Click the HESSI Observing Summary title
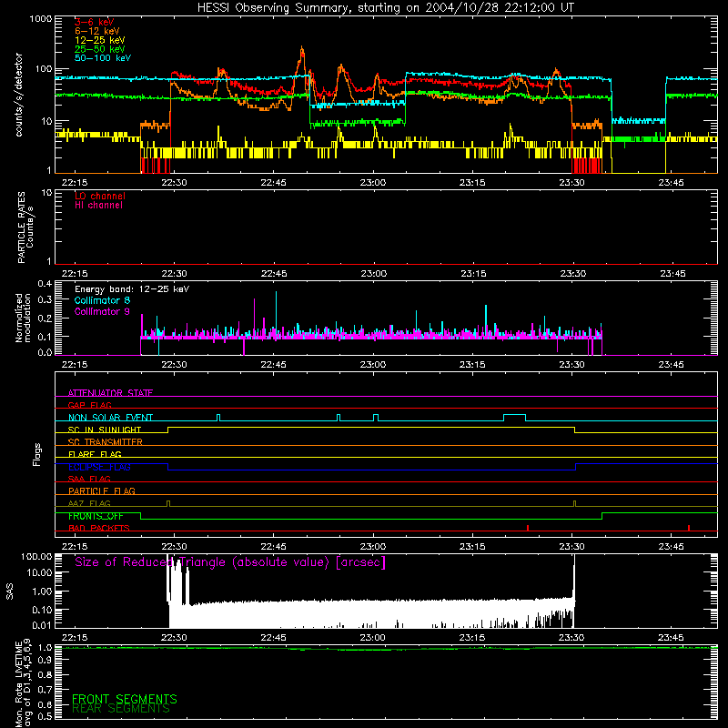 (x=385, y=8)
